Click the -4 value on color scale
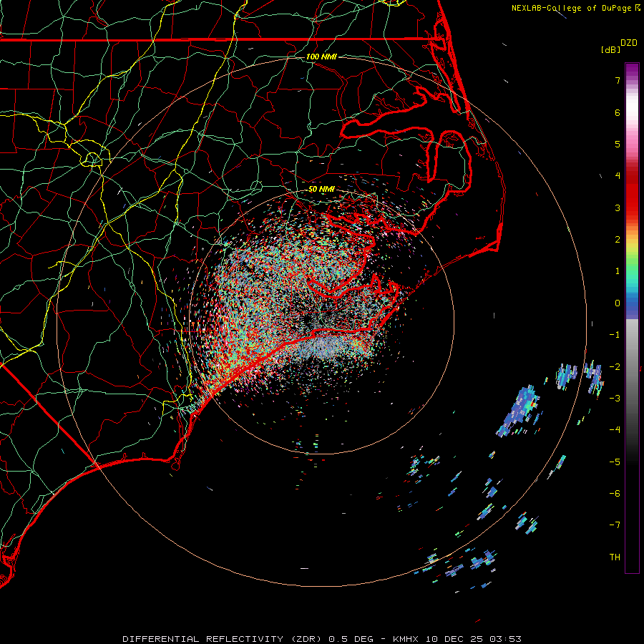Screen dimensions: 644x644 pyautogui.click(x=615, y=430)
